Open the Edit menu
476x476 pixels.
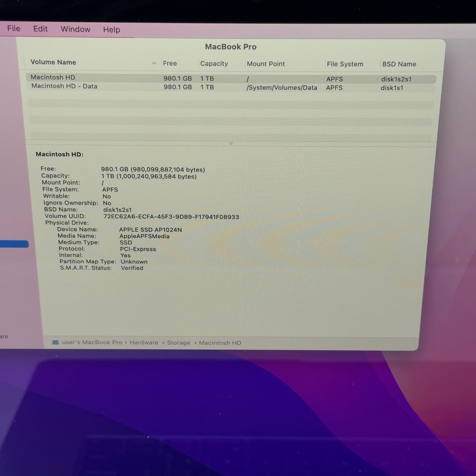point(41,29)
